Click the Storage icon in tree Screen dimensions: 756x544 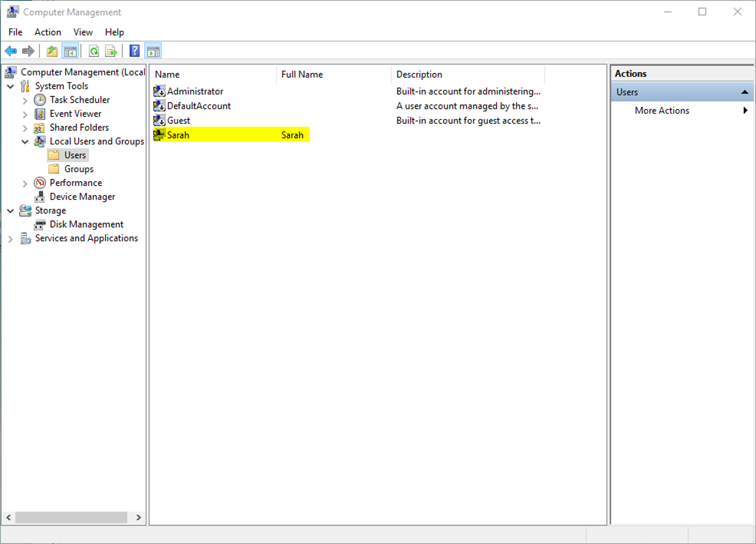(25, 211)
